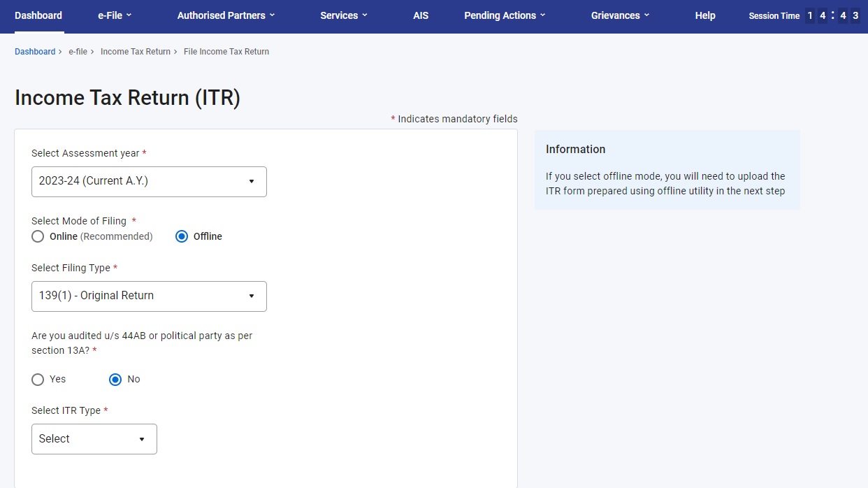Viewport: 868px width, 488px height.
Task: Open the Select Filing Type dropdown
Action: (148, 296)
